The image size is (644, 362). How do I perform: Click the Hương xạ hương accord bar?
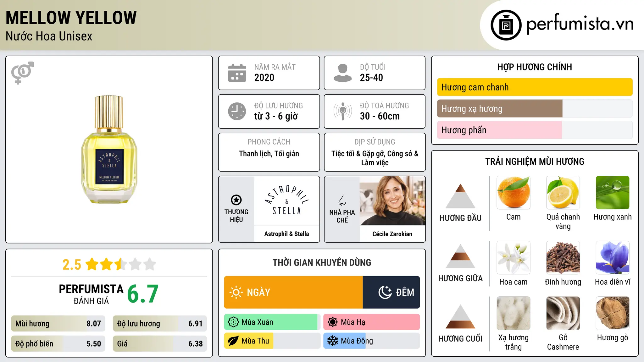535,108
